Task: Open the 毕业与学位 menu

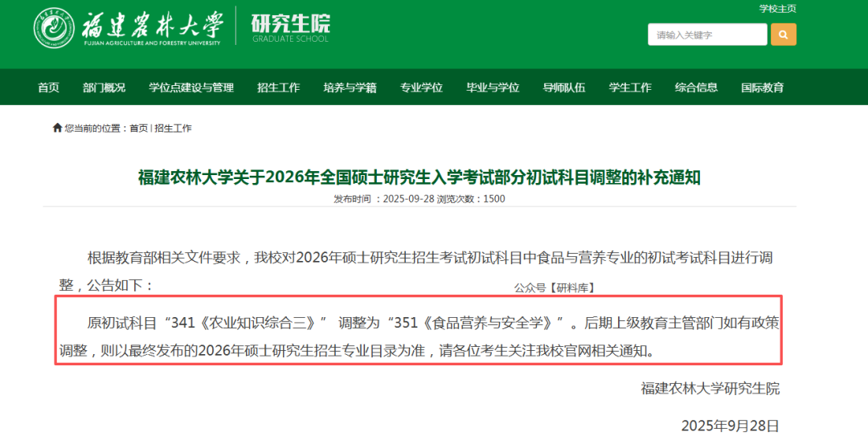Action: click(x=493, y=88)
